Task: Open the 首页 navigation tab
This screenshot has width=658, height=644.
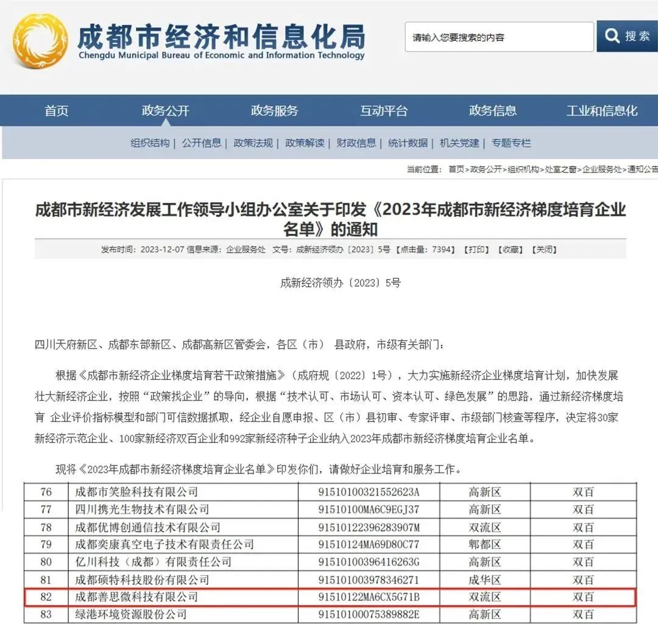Action: click(57, 111)
